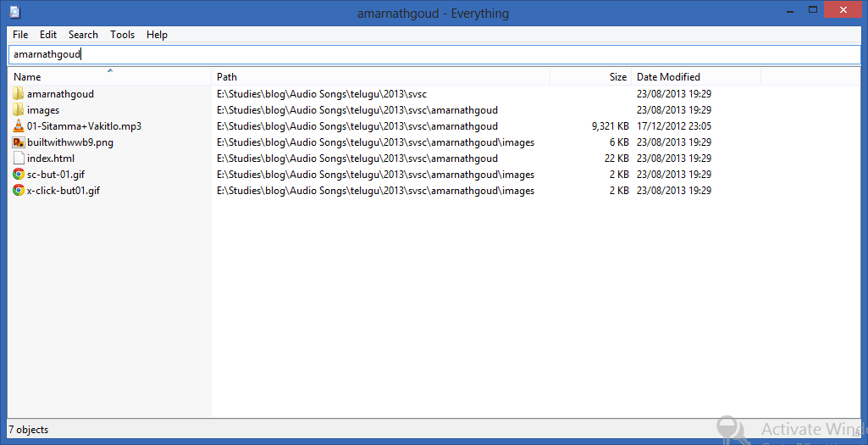Select the builtwithwwb9.png file name
Viewport: 868px width, 445px height.
tap(70, 142)
